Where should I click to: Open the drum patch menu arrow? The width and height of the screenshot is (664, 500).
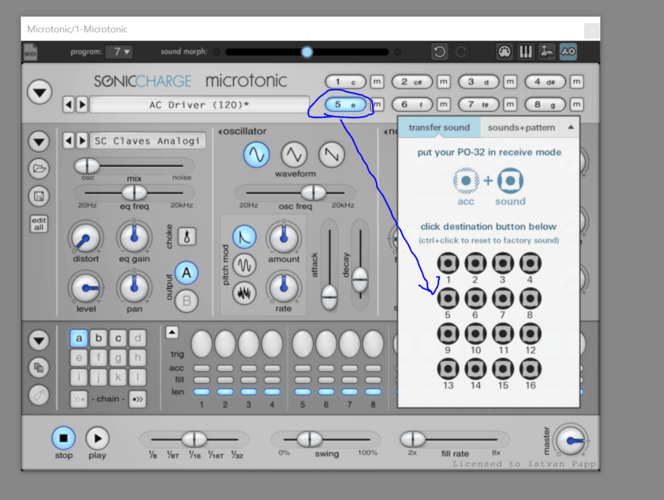pos(39,141)
